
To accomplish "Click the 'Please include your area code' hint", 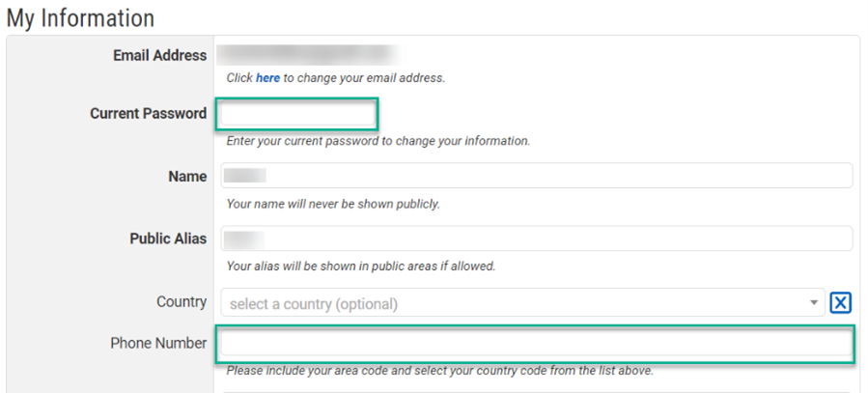I will coord(439,370).
